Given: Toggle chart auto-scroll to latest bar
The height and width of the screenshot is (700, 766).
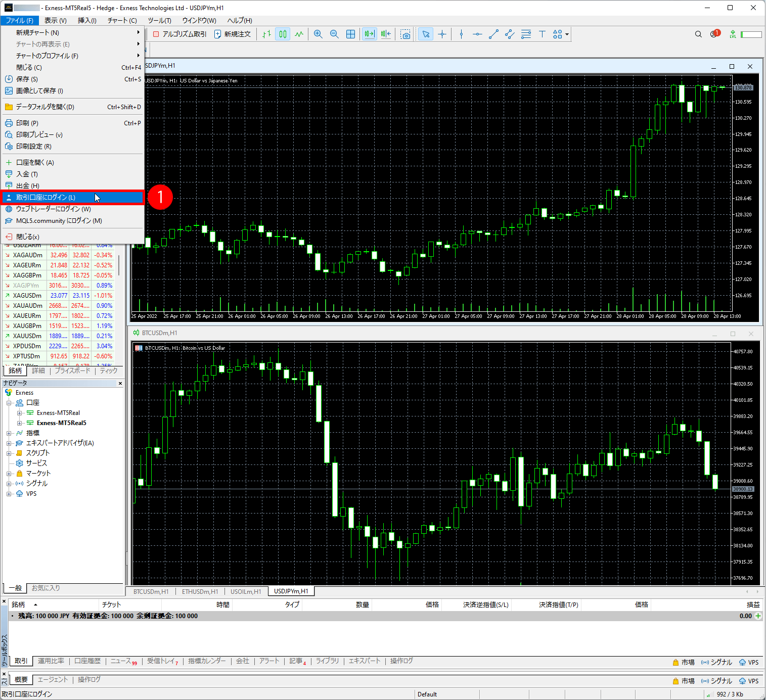Looking at the screenshot, I should tap(370, 34).
